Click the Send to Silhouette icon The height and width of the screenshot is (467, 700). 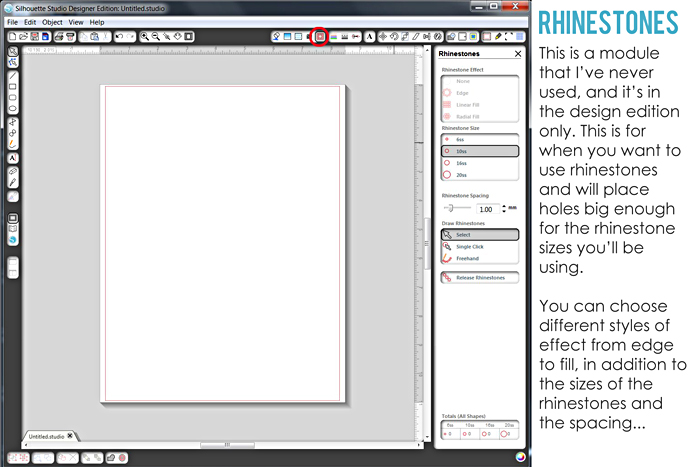(70, 37)
